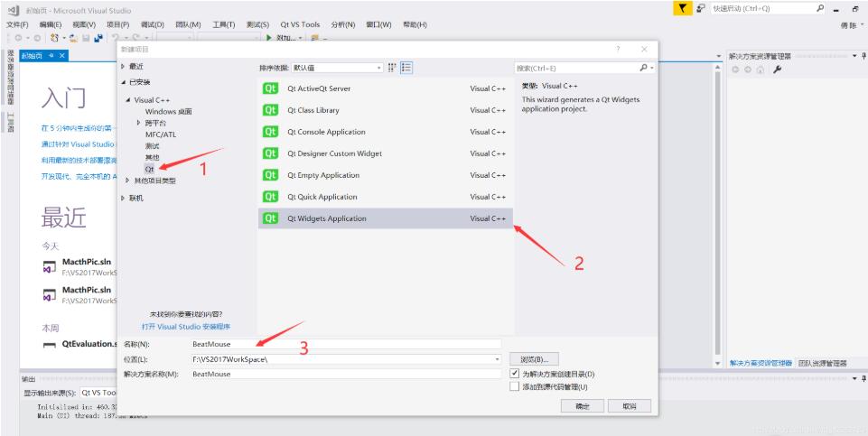Switch to Team Explorer tab

(x=823, y=364)
